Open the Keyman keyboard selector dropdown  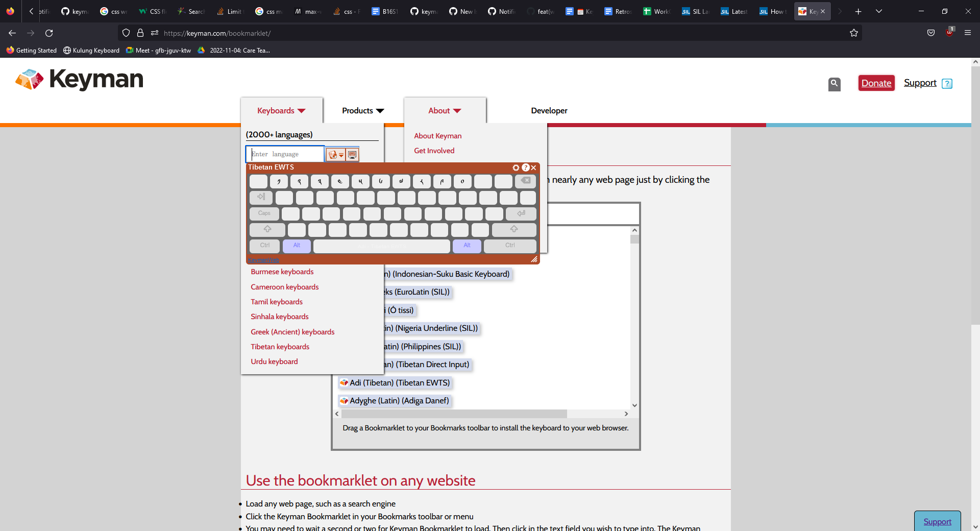[336, 154]
